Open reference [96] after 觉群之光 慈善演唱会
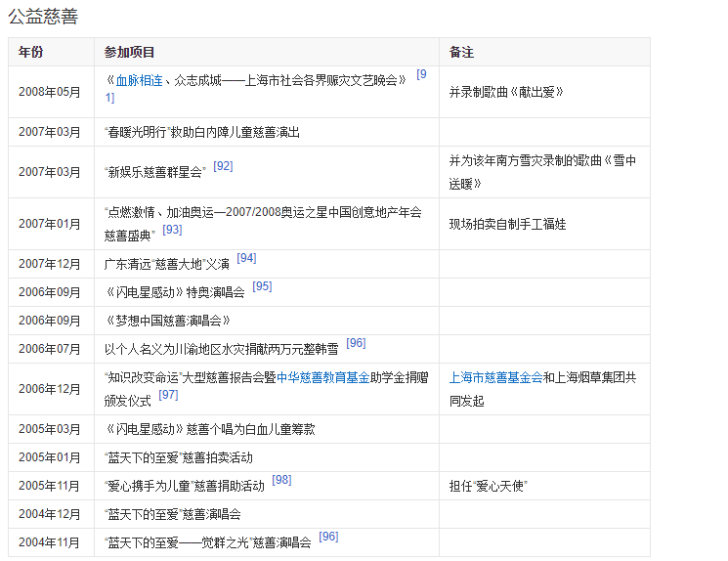Screen dimensions: 728x561 pyautogui.click(x=328, y=537)
